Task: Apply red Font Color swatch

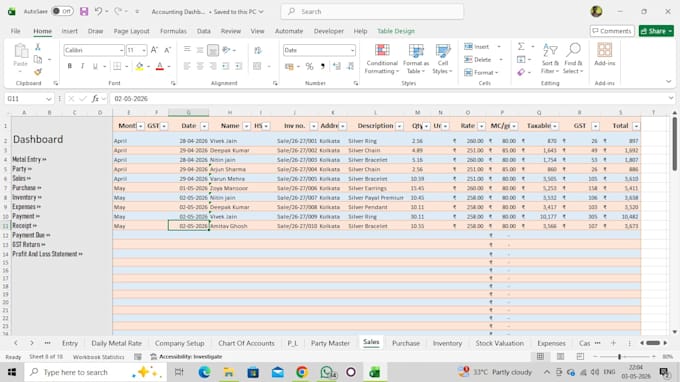Action: click(x=160, y=66)
